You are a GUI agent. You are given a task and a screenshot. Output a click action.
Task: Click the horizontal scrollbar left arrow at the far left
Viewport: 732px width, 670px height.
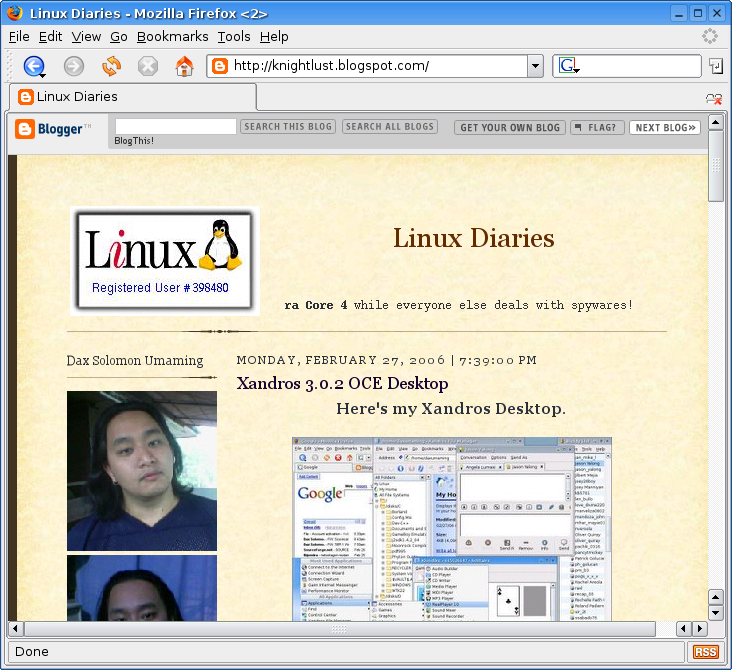[x=15, y=628]
